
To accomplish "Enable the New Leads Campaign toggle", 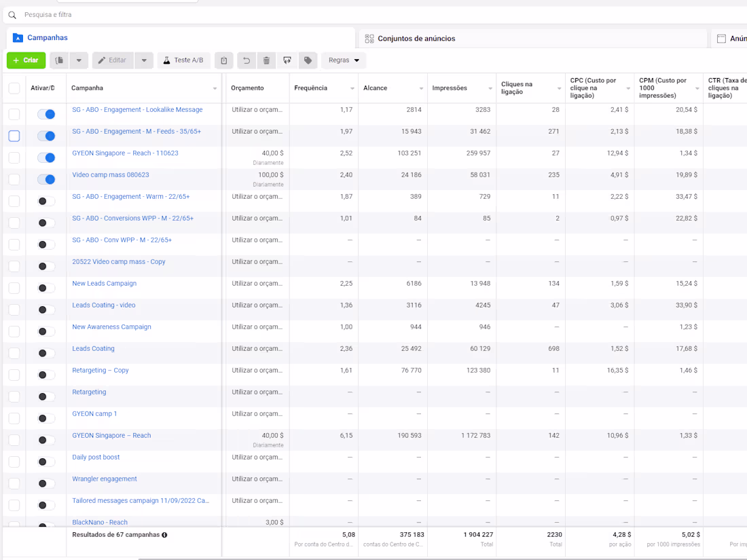I will pyautogui.click(x=46, y=288).
